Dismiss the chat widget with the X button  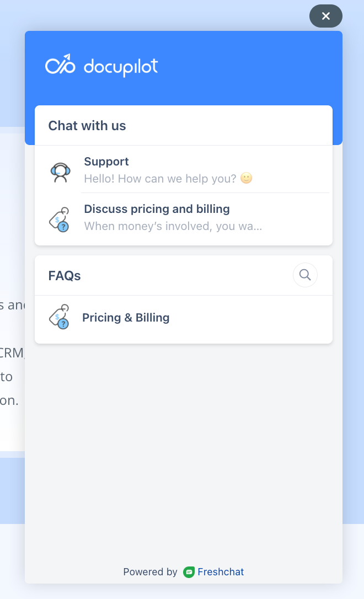pos(325,16)
